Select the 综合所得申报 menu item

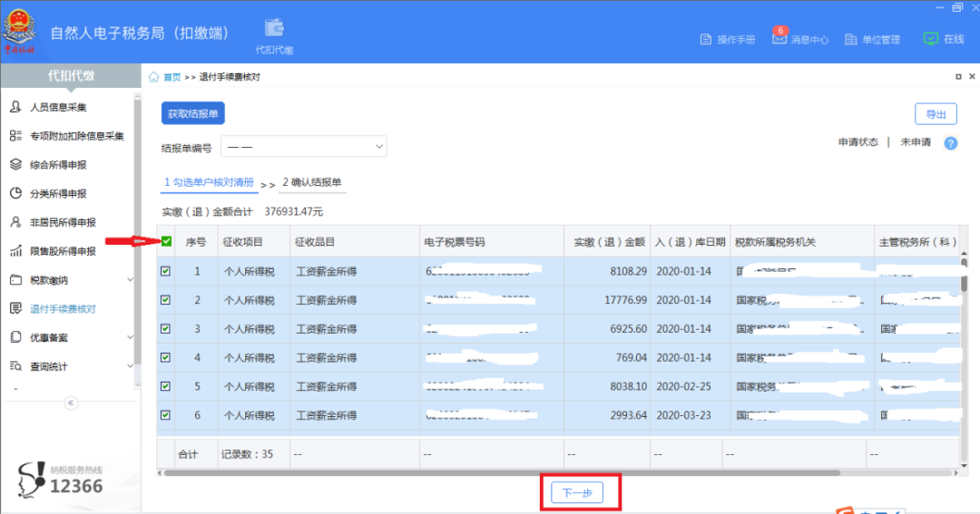click(58, 165)
